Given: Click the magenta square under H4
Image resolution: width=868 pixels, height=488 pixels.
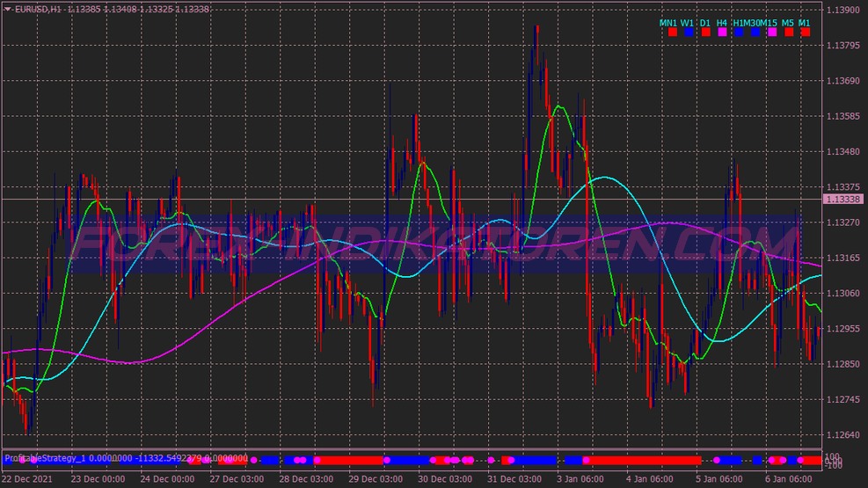Looking at the screenshot, I should pyautogui.click(x=722, y=32).
